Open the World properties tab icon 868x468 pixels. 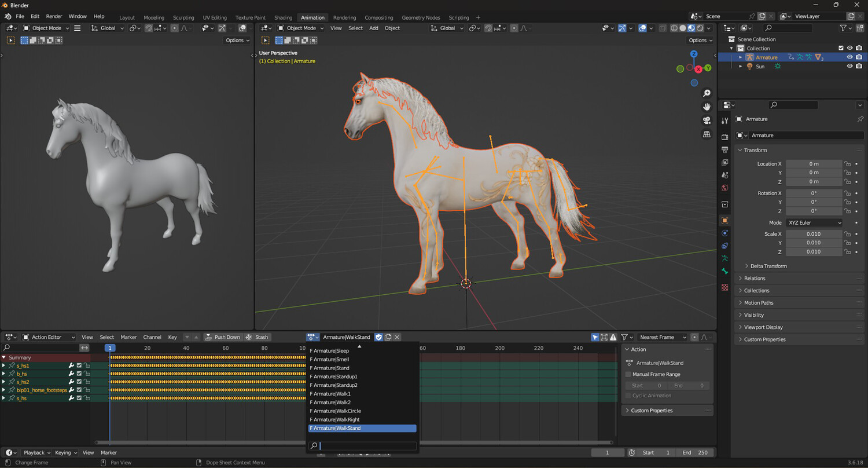[724, 188]
